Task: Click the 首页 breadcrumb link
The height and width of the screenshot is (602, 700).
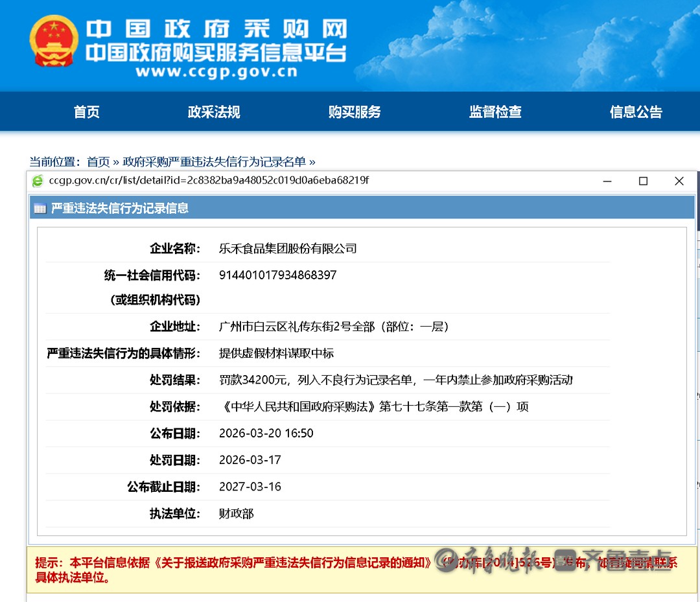Action: tap(99, 161)
